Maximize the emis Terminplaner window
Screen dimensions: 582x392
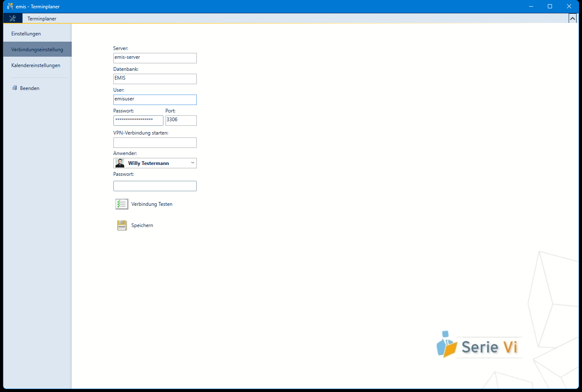550,6
